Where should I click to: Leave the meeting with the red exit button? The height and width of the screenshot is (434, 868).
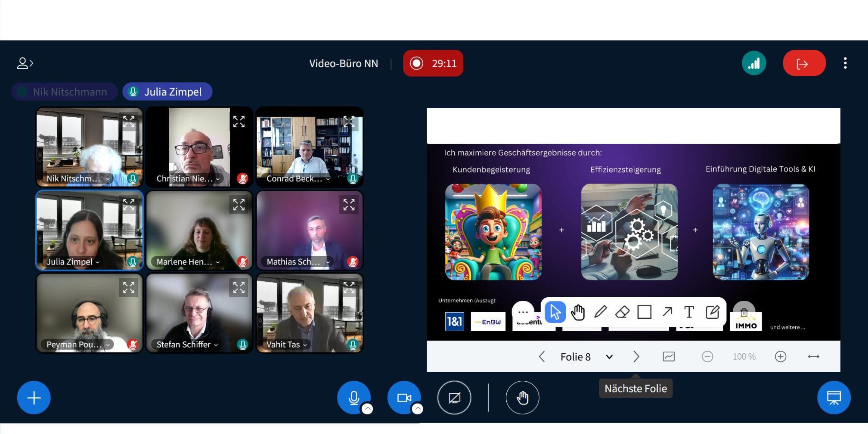coord(804,63)
